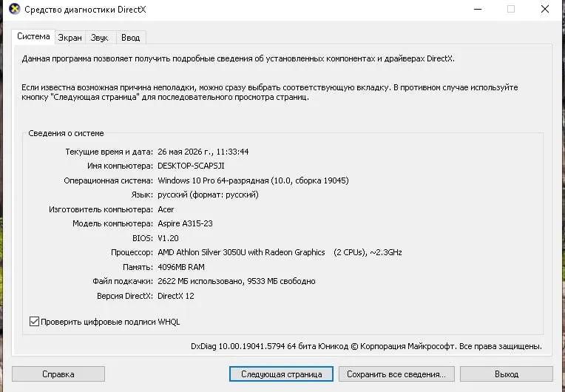Select DirectX version value DirectX 12

point(176,296)
